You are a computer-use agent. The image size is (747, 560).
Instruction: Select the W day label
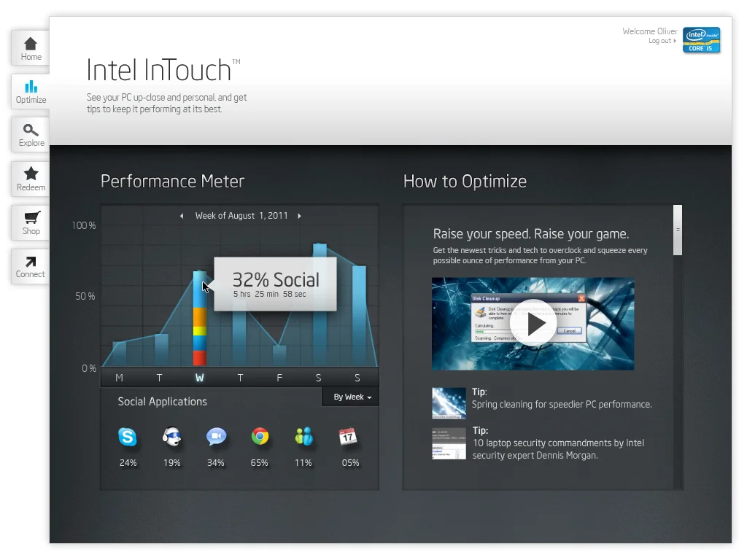200,378
